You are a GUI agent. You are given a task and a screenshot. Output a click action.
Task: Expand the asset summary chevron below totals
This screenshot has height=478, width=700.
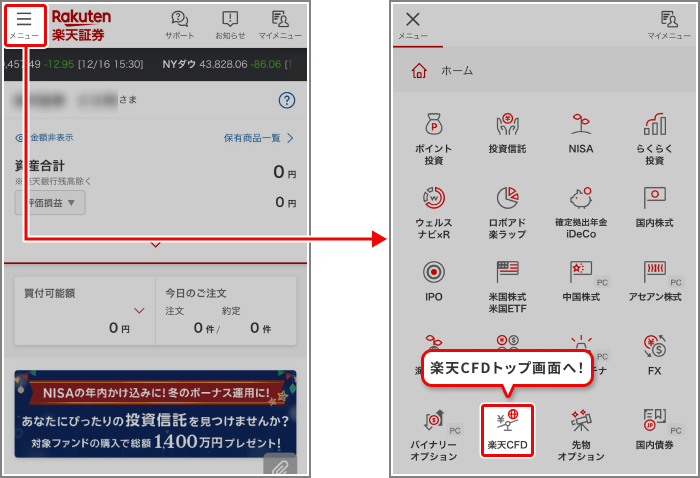pyautogui.click(x=155, y=245)
